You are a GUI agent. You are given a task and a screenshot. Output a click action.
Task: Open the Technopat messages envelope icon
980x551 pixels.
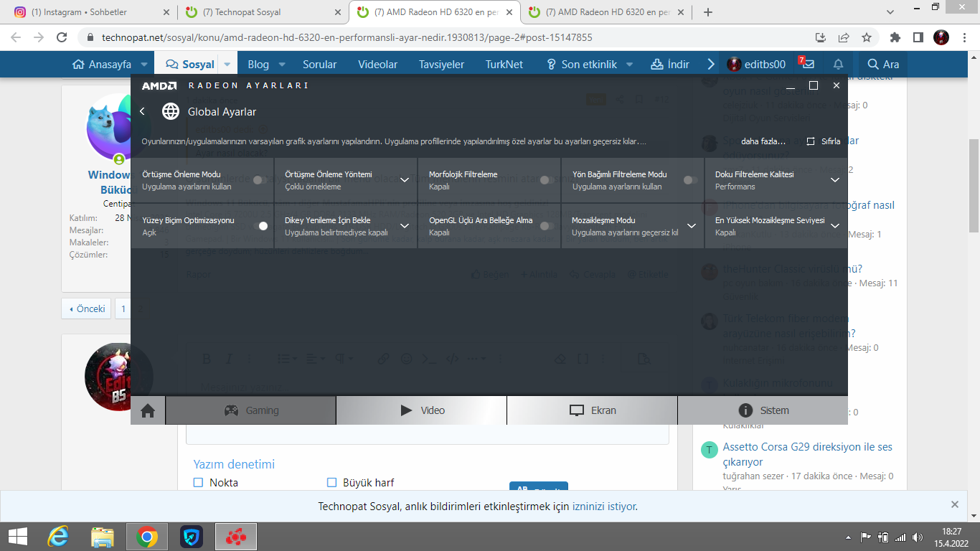[x=808, y=64]
